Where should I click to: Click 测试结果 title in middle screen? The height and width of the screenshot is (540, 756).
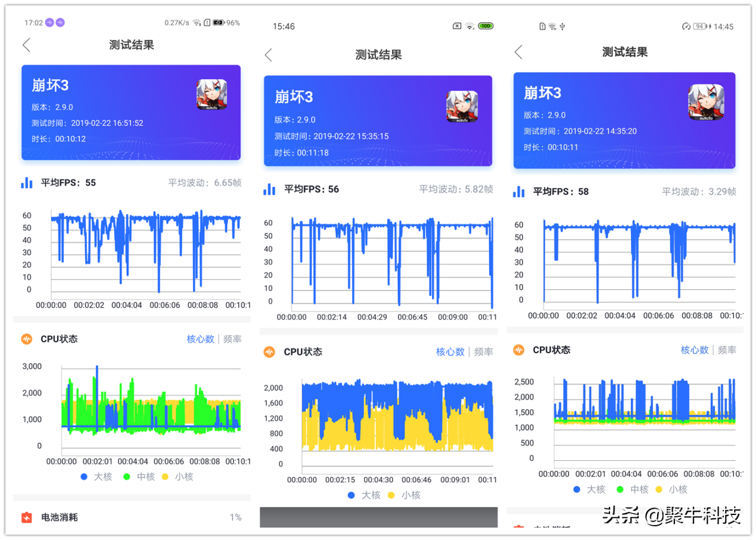click(379, 55)
